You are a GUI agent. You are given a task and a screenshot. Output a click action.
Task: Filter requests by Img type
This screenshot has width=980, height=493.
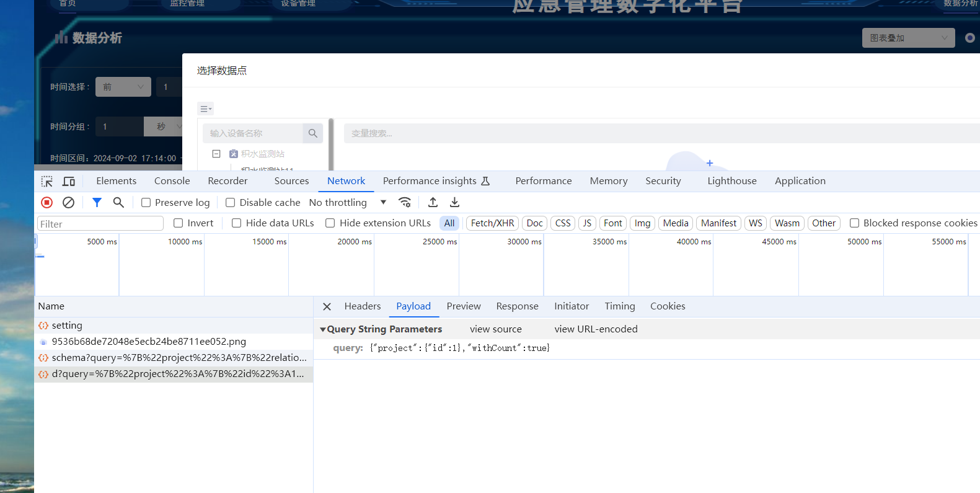point(643,223)
